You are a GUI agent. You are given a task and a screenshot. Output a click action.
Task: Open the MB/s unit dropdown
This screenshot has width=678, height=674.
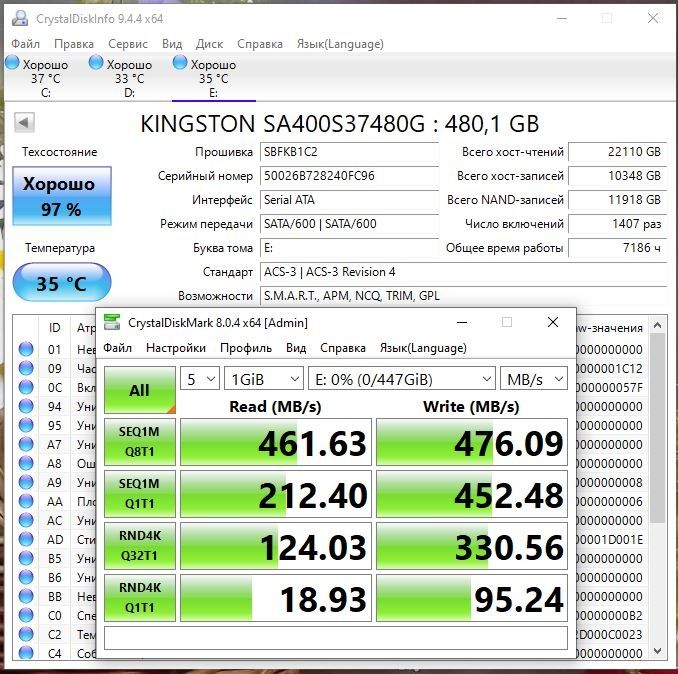pos(534,379)
